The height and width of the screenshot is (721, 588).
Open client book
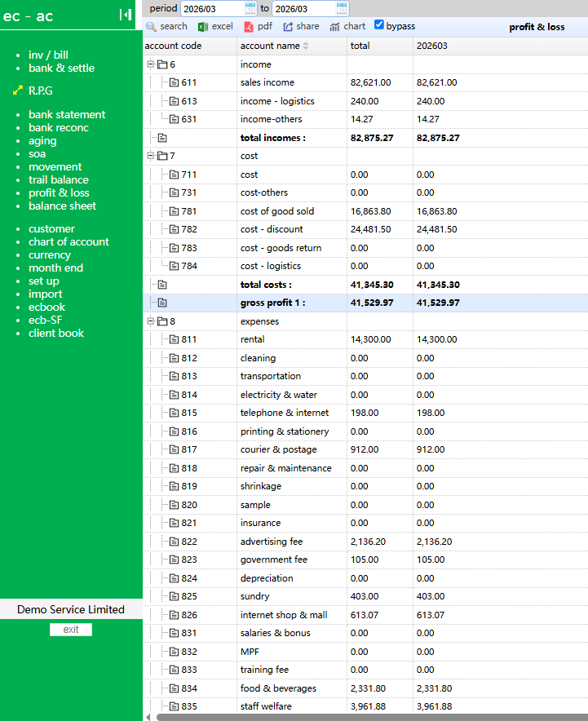(x=56, y=333)
